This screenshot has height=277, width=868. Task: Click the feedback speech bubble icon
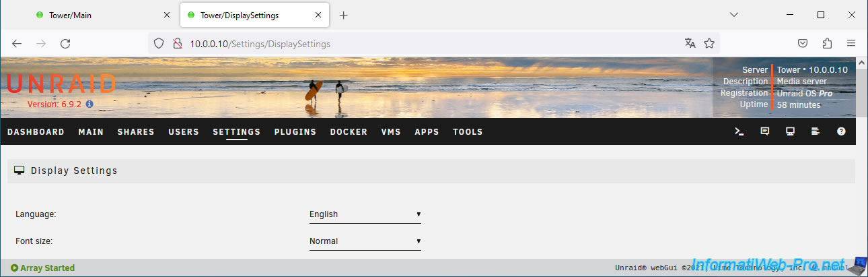[x=764, y=132]
